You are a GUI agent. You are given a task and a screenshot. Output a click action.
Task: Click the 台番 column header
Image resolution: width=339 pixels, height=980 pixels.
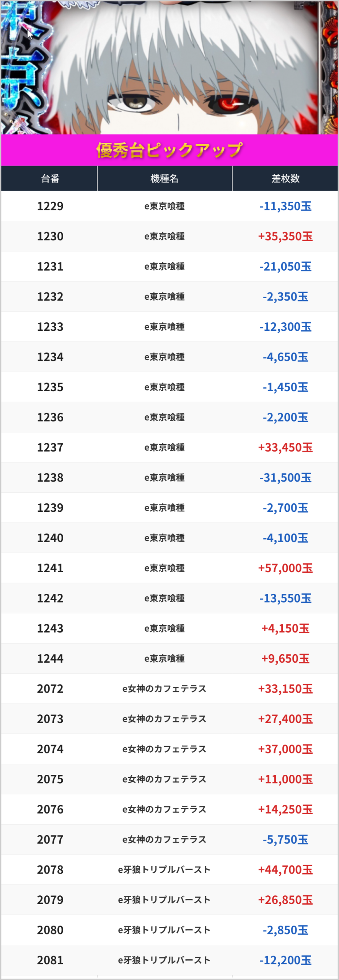coord(50,178)
